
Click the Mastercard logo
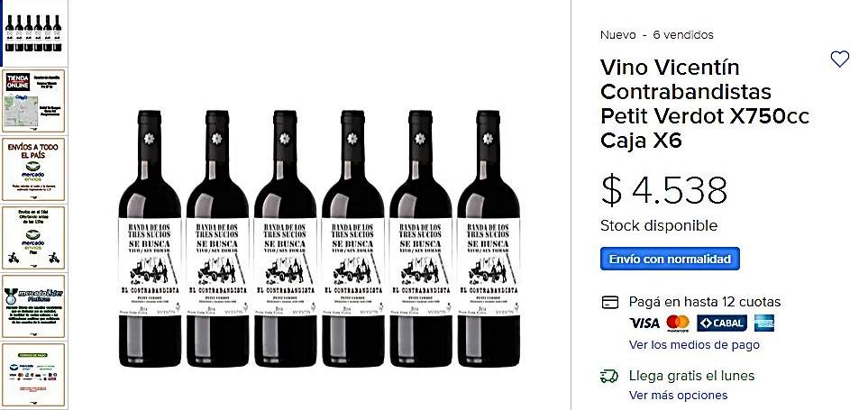click(x=678, y=323)
